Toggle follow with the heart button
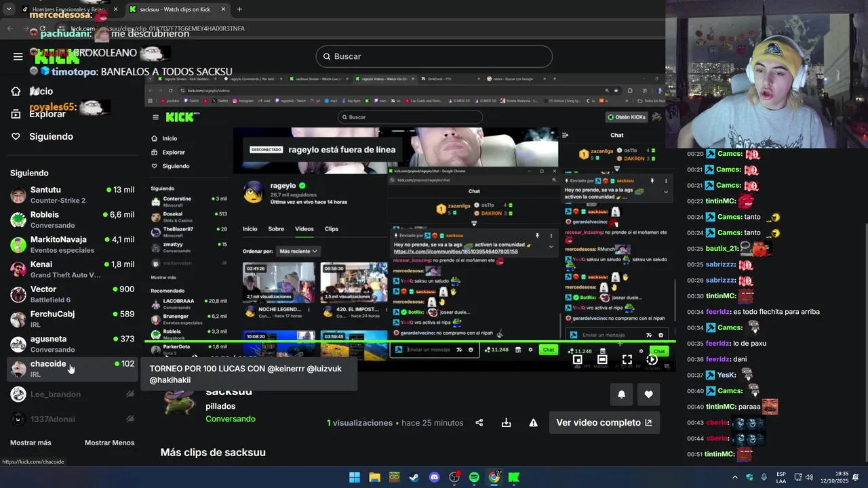This screenshot has height=488, width=868. tap(648, 394)
